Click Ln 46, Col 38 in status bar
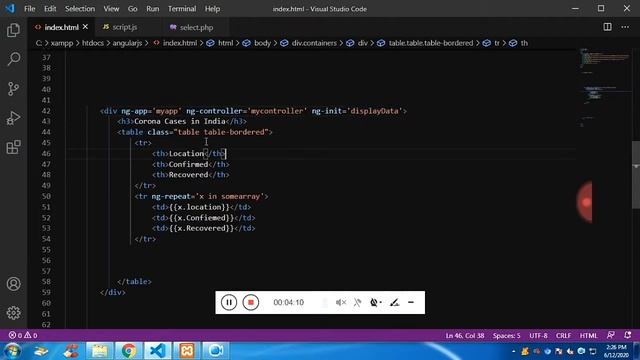Screen dimensions: 640x360 465,336
